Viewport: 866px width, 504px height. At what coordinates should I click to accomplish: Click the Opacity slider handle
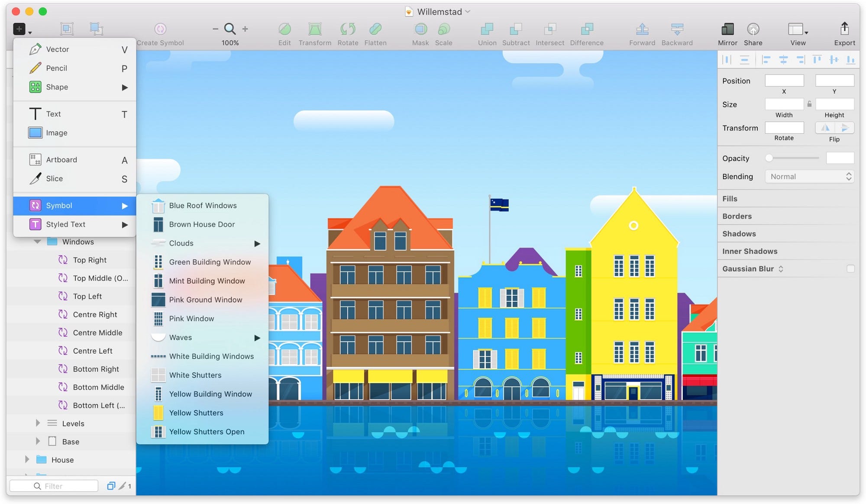(x=769, y=158)
